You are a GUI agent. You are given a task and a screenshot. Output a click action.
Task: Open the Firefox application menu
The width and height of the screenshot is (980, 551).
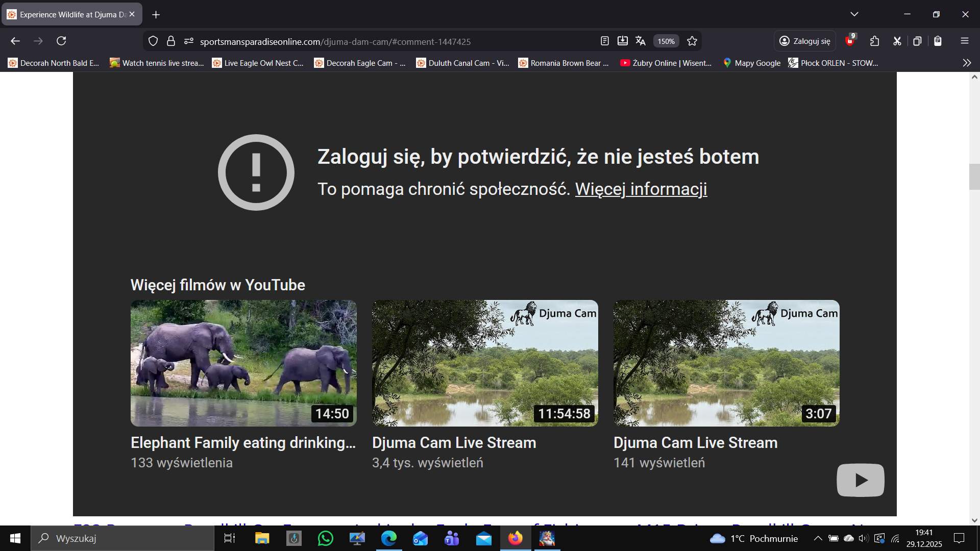[x=965, y=41]
